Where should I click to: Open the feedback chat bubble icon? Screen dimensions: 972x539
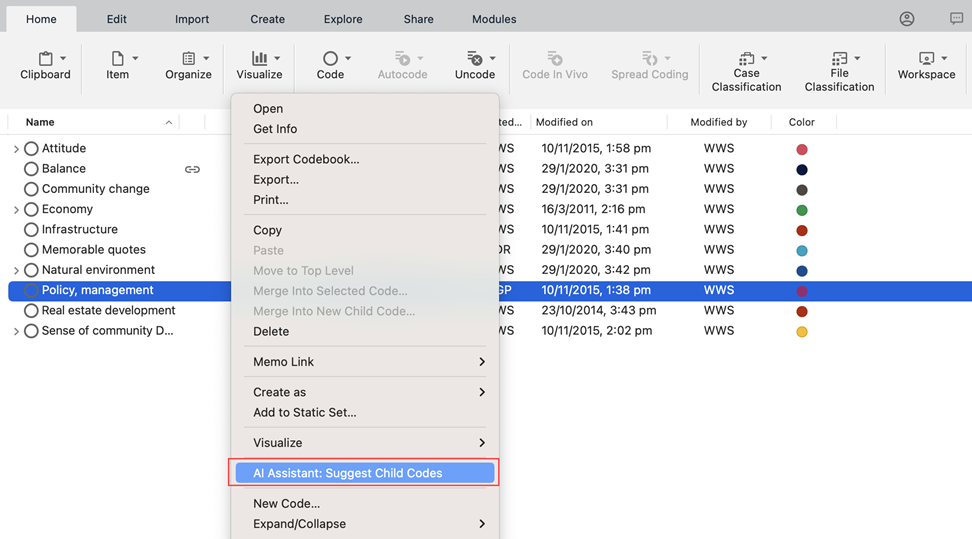click(957, 19)
